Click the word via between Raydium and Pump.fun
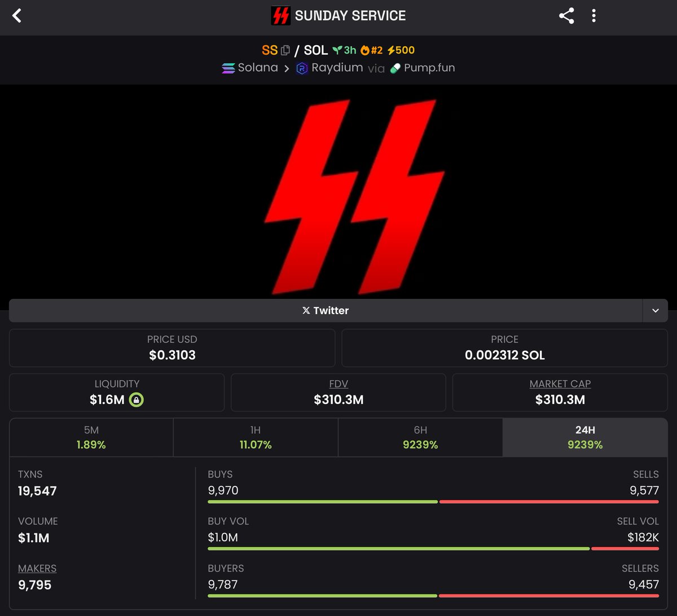The width and height of the screenshot is (677, 616). 376,69
